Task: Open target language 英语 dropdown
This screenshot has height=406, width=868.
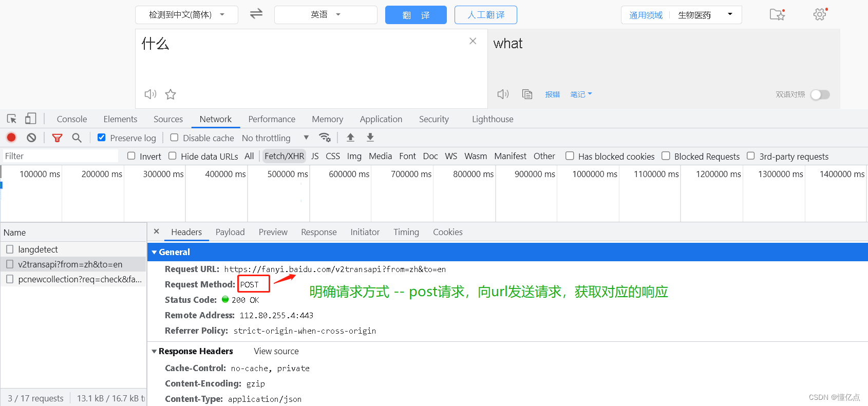Action: click(x=326, y=15)
